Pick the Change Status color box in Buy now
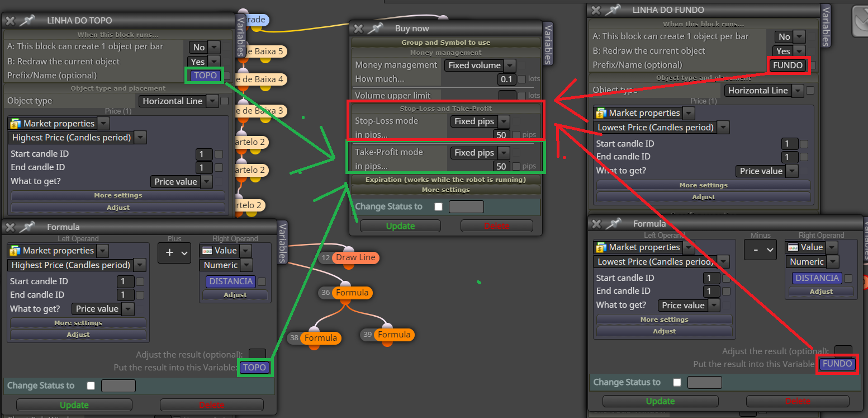 click(466, 207)
